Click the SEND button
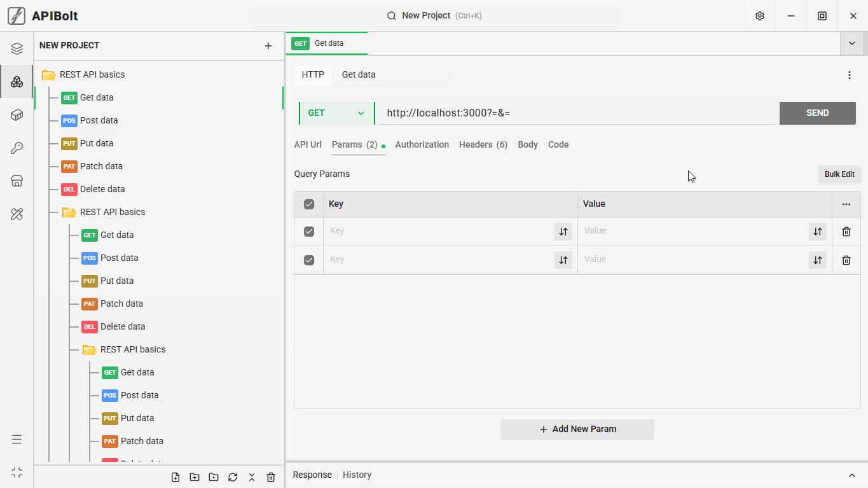This screenshot has width=868, height=488. click(817, 113)
